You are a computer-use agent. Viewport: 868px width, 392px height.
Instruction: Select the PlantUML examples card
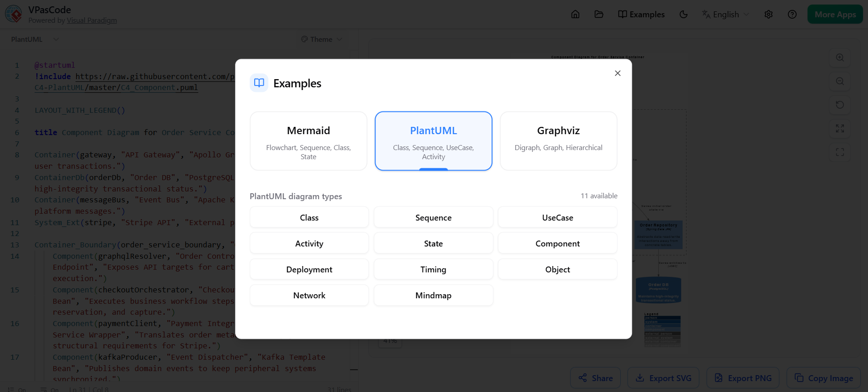433,141
